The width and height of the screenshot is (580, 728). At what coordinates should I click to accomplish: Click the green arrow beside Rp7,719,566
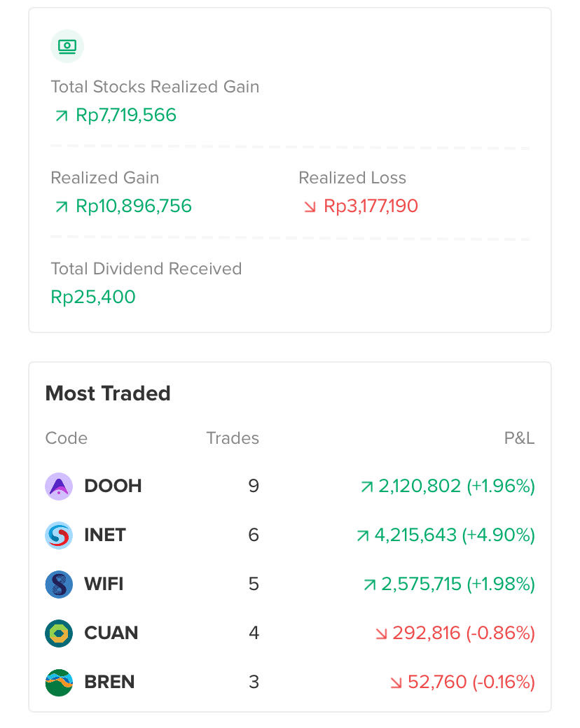(x=62, y=115)
